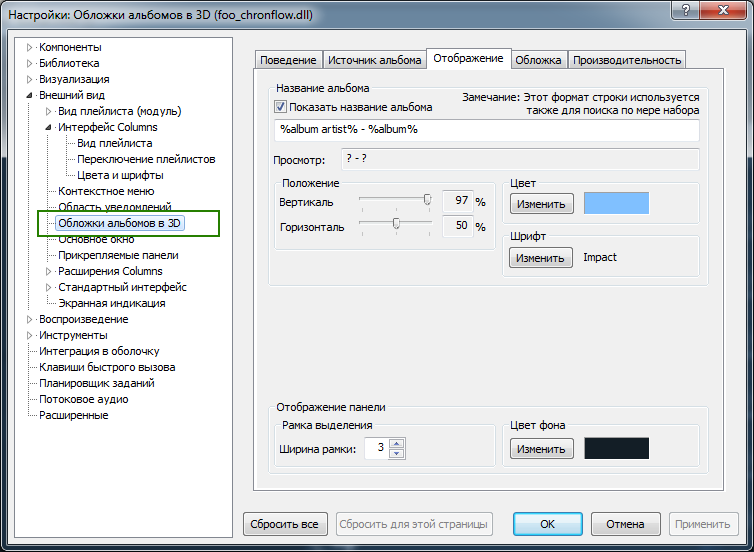Expand the Стандартный интерфейс node
The width and height of the screenshot is (754, 552).
tap(48, 288)
